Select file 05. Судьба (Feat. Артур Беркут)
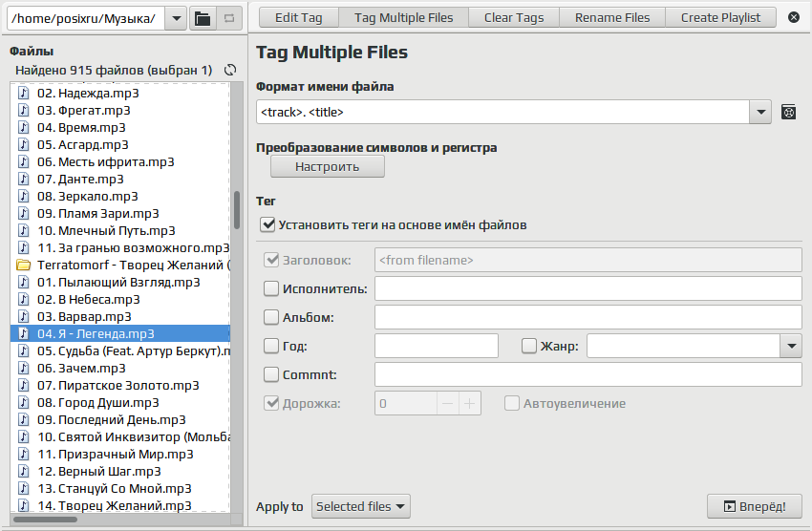This screenshot has width=812, height=531. 119,350
